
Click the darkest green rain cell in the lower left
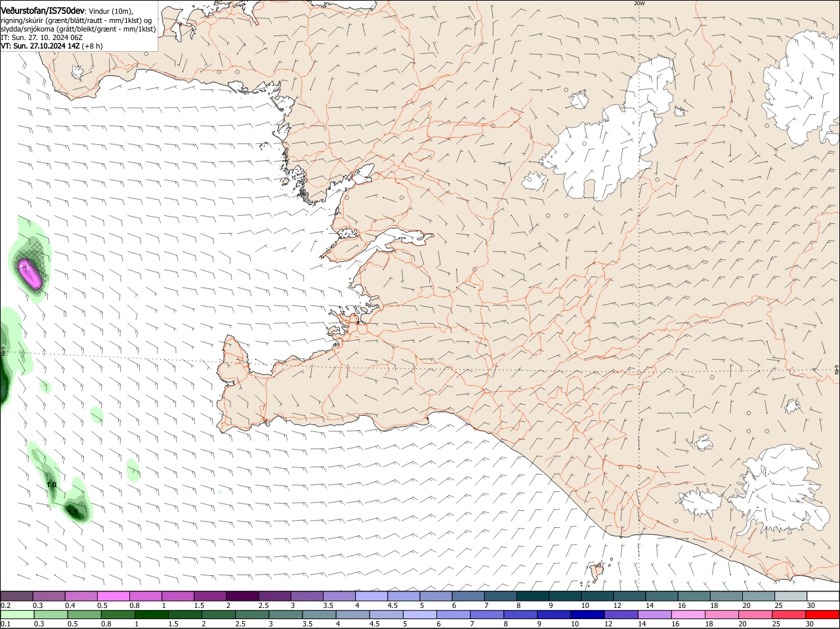[75, 511]
